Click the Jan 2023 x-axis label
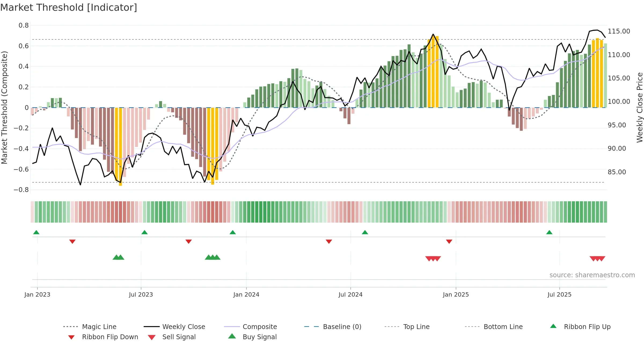Image resolution: width=644 pixels, height=362 pixels. tap(37, 295)
